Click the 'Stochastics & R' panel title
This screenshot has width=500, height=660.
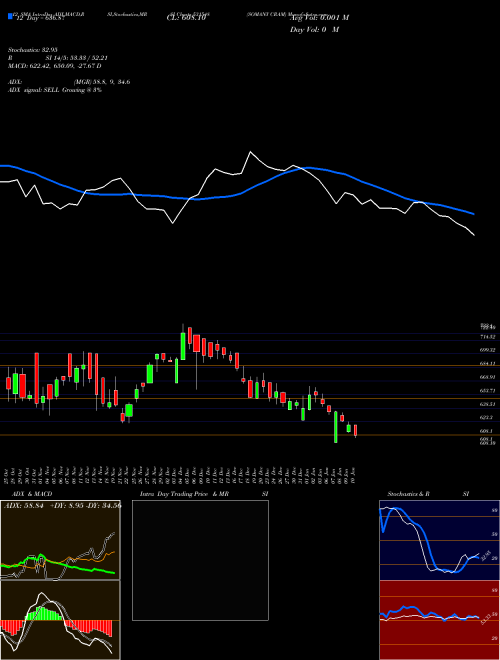tap(408, 494)
